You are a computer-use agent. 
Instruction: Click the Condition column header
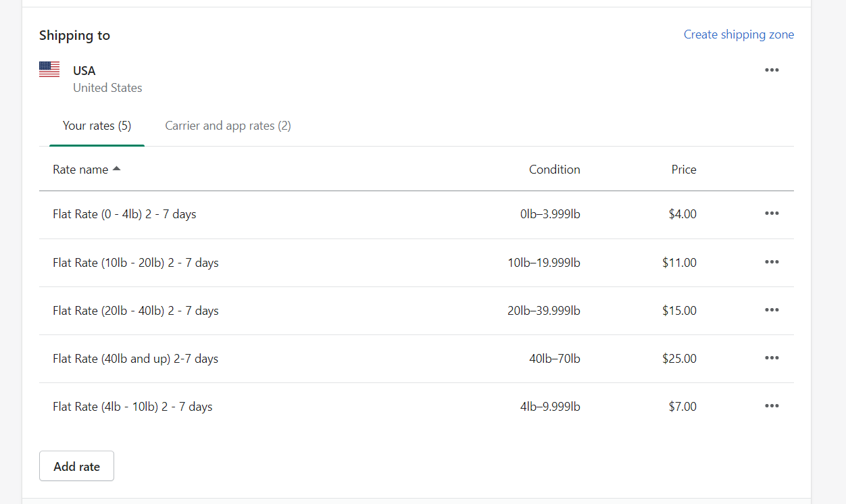(554, 170)
